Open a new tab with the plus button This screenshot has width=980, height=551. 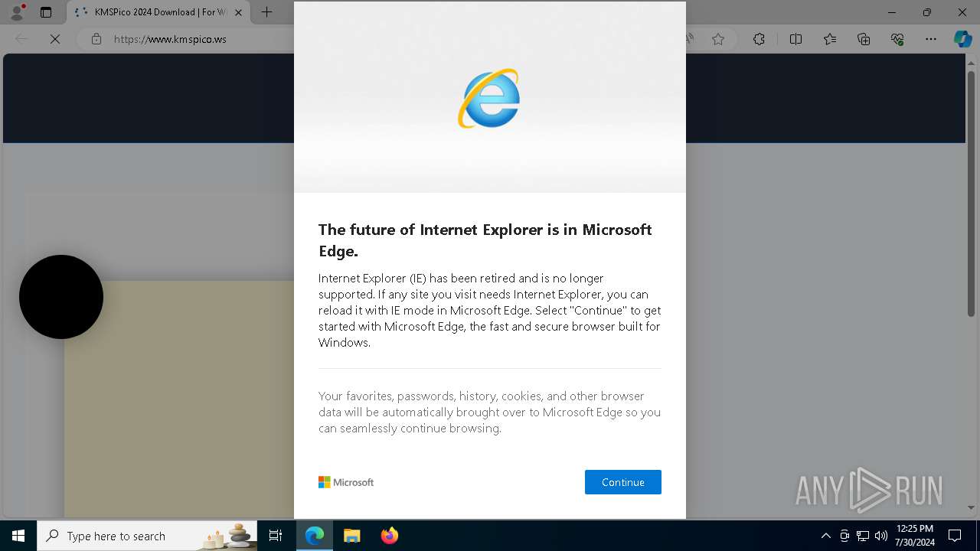point(266,12)
